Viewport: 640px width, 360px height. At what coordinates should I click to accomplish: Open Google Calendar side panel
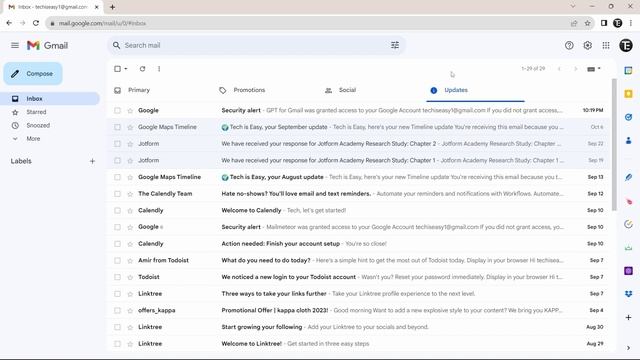628,70
